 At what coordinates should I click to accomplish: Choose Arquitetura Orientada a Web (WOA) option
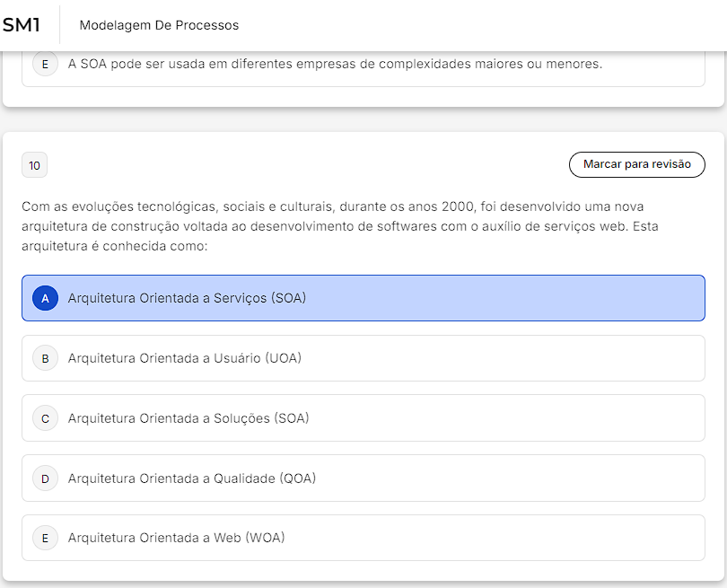(x=176, y=538)
